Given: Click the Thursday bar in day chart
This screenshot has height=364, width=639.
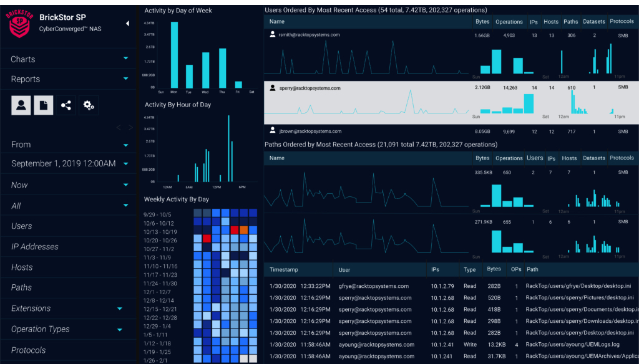Looking at the screenshot, I should click(x=223, y=68).
